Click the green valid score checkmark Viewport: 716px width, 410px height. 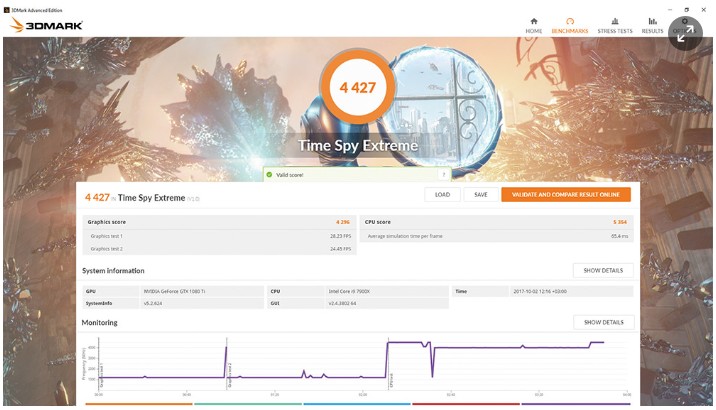click(x=269, y=174)
